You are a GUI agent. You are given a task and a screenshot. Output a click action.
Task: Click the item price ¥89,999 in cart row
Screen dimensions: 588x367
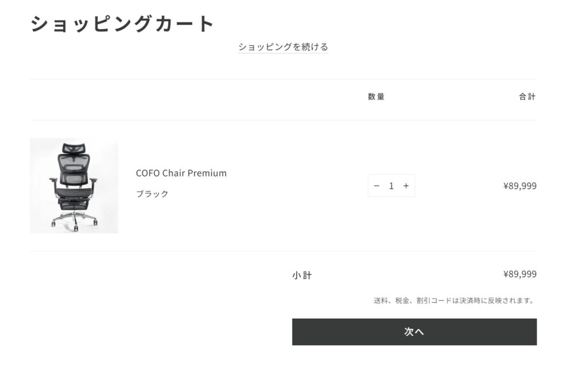519,185
